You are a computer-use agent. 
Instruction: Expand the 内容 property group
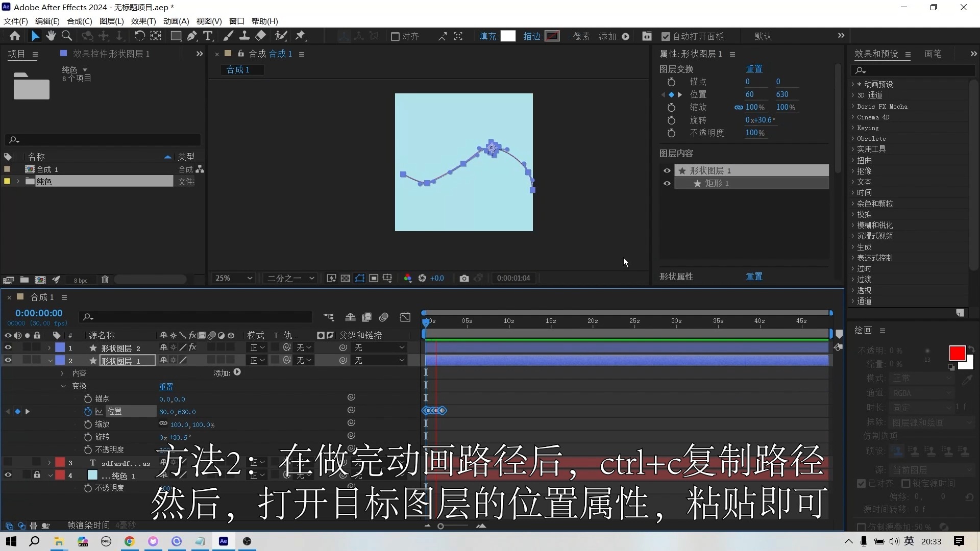click(x=62, y=373)
